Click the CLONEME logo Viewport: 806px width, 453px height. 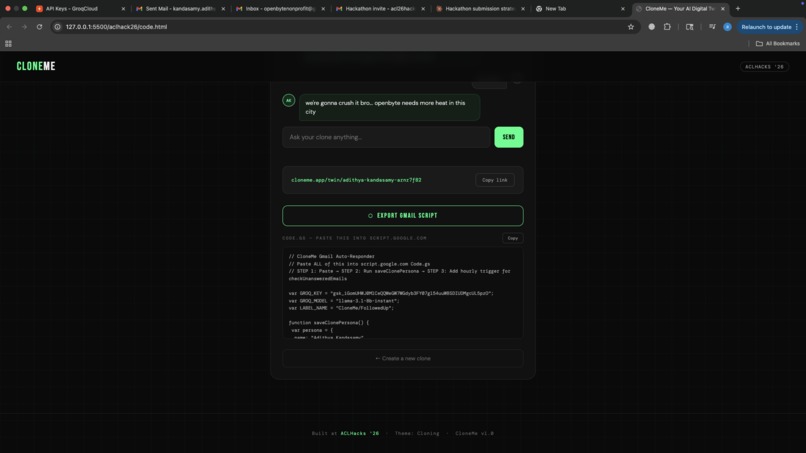pos(36,66)
